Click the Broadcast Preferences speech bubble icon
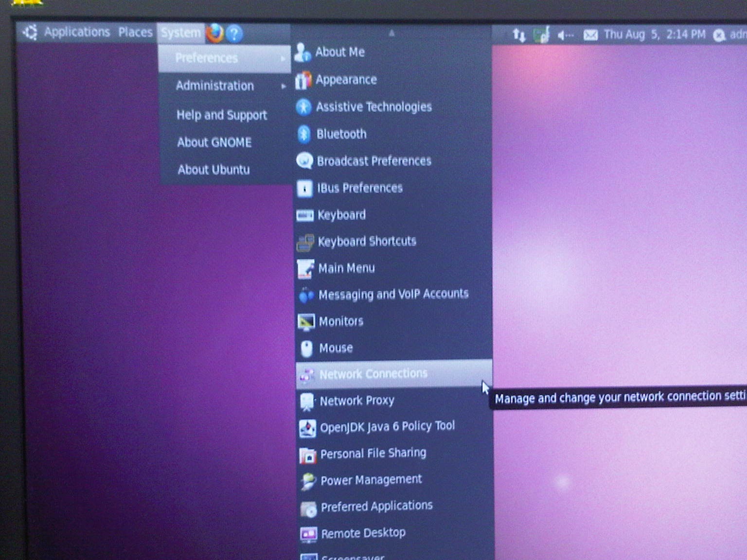This screenshot has height=560, width=747. point(304,161)
